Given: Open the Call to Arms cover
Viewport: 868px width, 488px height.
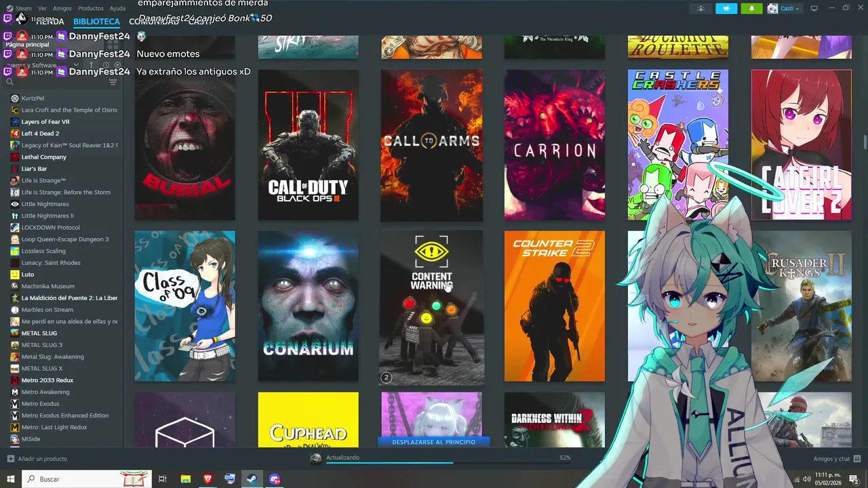Looking at the screenshot, I should click(x=431, y=145).
